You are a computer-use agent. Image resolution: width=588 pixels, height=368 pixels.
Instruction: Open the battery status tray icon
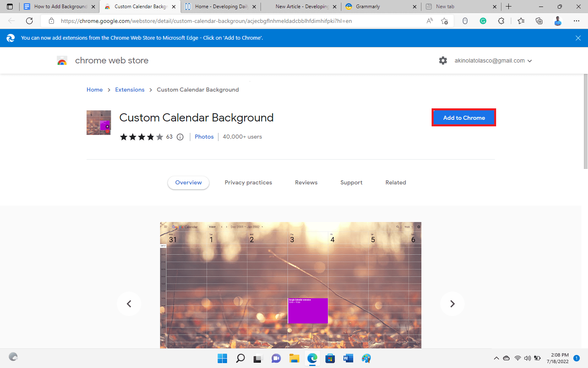(x=537, y=358)
